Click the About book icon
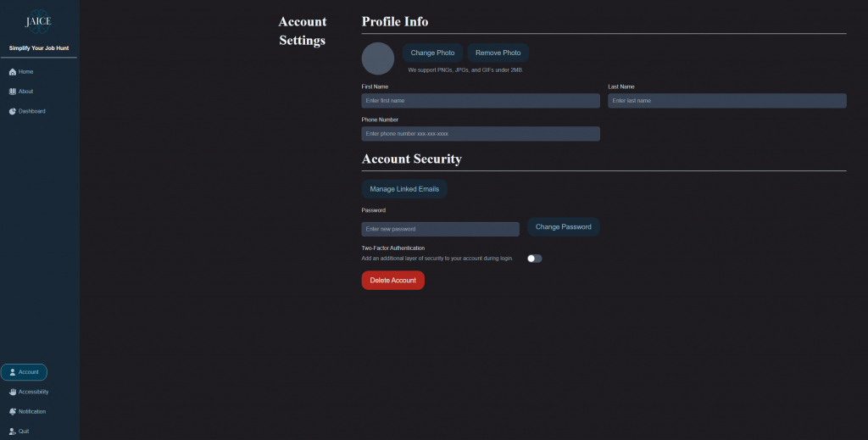 tap(13, 92)
